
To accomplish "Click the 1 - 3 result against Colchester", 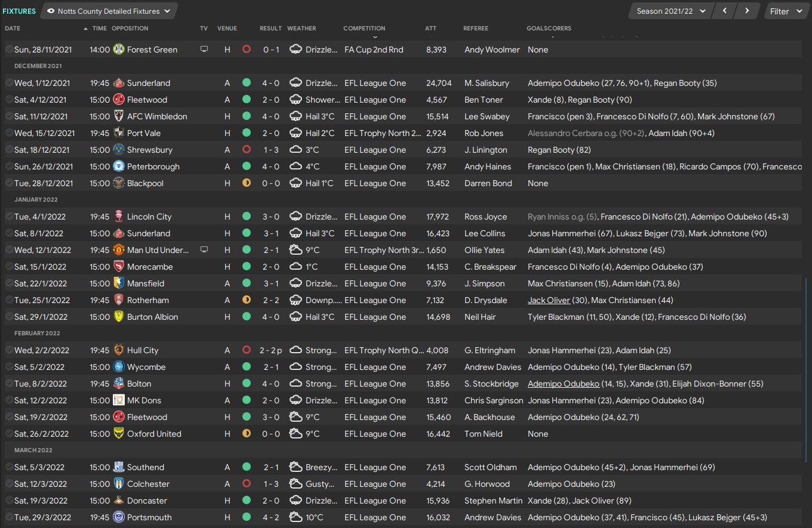I will (x=271, y=484).
